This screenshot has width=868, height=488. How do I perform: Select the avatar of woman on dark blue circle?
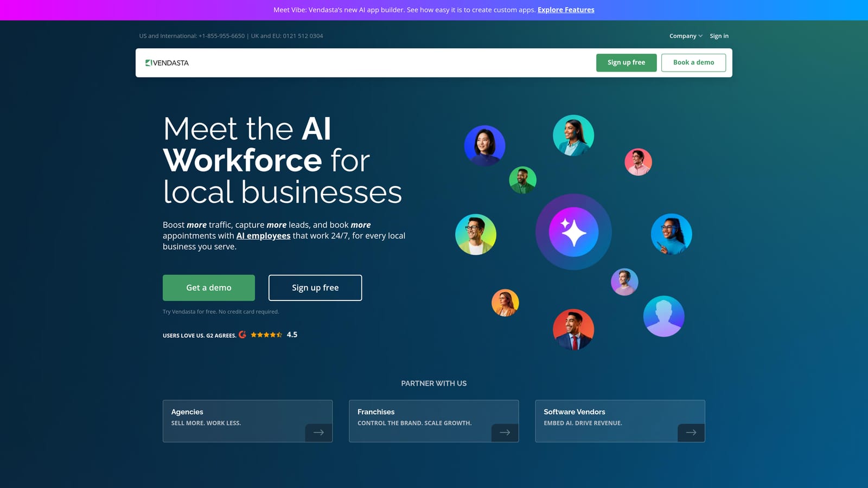(484, 146)
